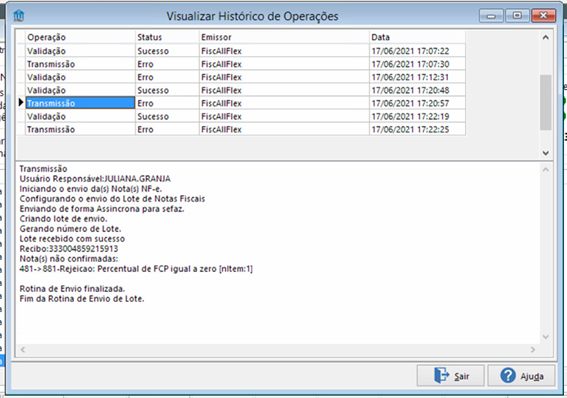Image resolution: width=567 pixels, height=398 pixels.
Task: Maximize the Histórico de Operações window
Action: coord(517,16)
